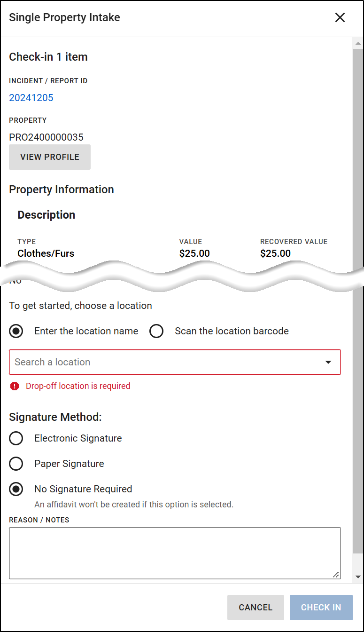Click the Drop-off location required message

coord(78,386)
